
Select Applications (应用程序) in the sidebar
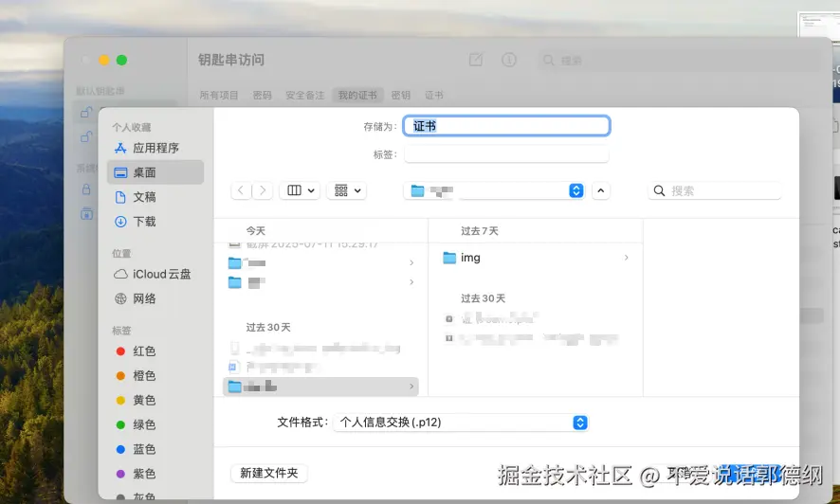(x=155, y=148)
